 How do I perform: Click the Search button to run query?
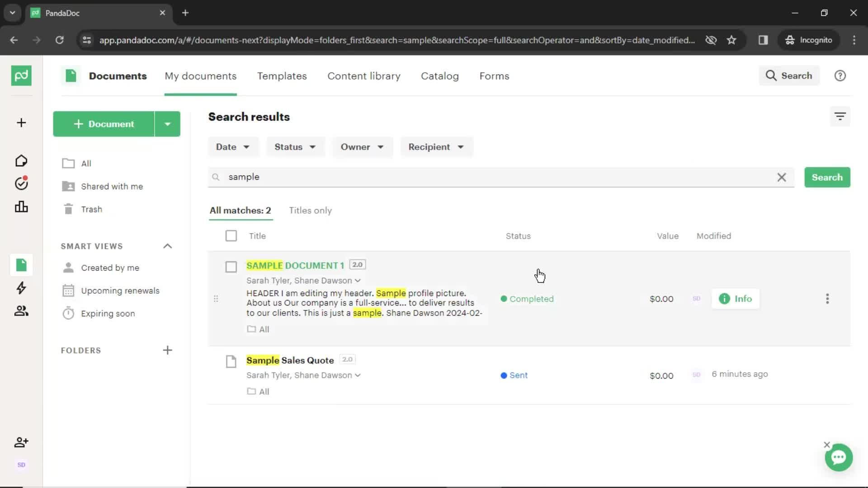(827, 177)
